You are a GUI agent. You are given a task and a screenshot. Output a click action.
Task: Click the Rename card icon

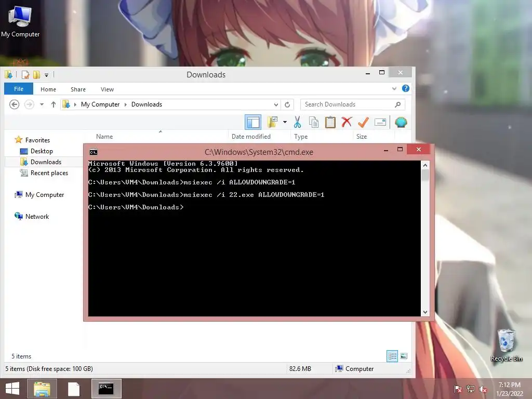(380, 122)
